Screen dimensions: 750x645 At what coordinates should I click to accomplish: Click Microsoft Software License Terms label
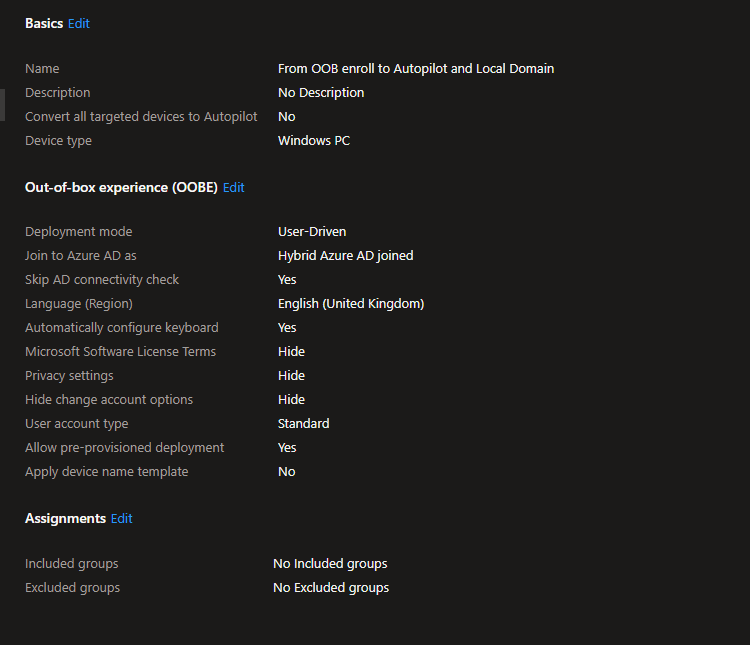click(121, 352)
